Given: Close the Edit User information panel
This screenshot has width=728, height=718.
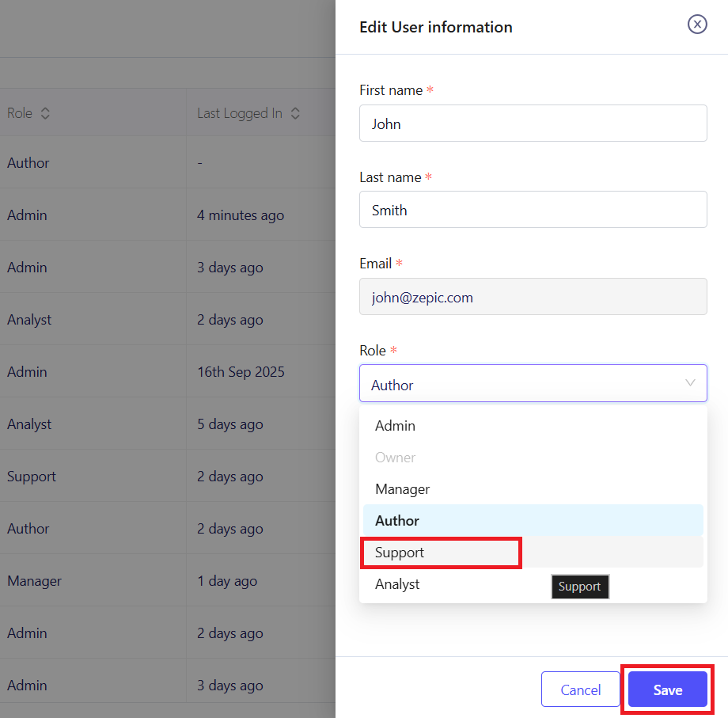Looking at the screenshot, I should [696, 25].
